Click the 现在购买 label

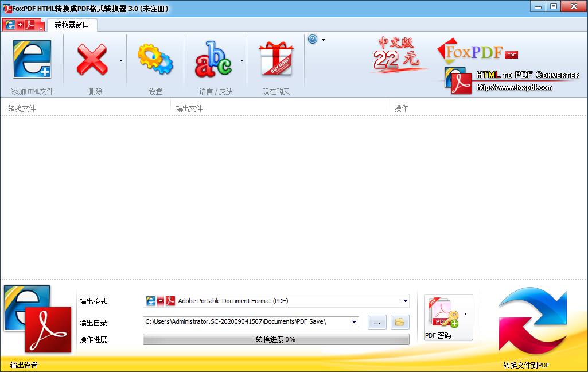tap(276, 91)
